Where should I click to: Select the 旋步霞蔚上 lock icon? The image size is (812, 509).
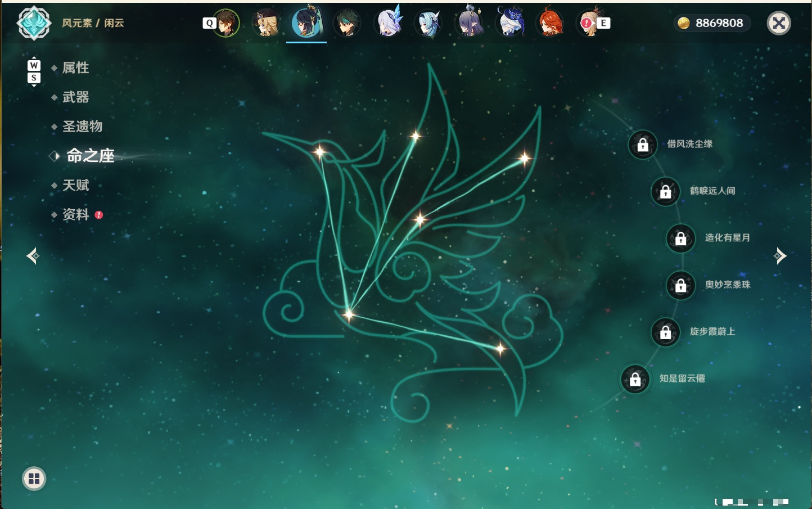tap(665, 332)
